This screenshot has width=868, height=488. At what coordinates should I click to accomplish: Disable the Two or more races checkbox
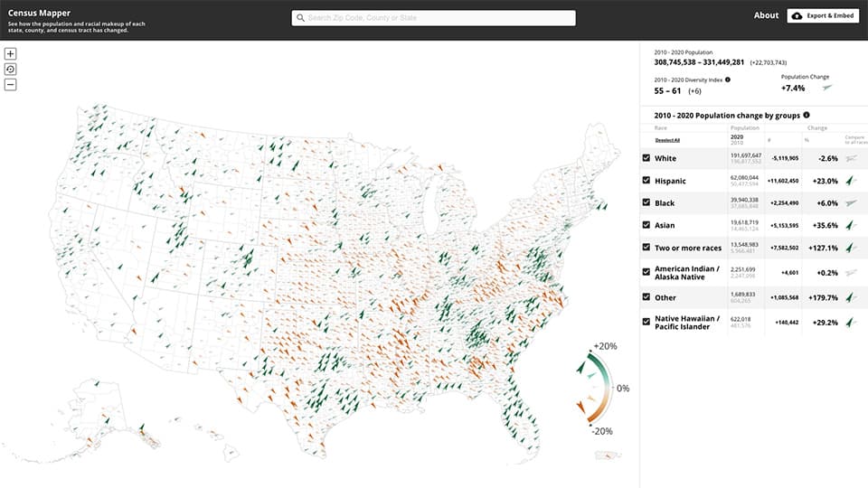pos(646,247)
